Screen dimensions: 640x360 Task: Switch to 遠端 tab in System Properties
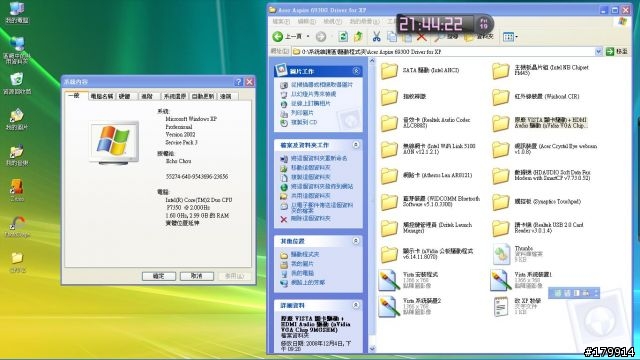click(x=226, y=96)
